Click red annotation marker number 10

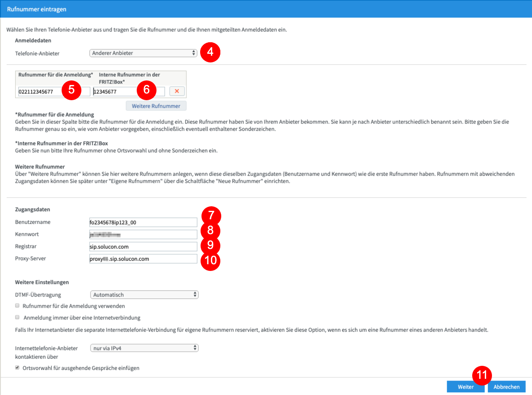click(210, 260)
